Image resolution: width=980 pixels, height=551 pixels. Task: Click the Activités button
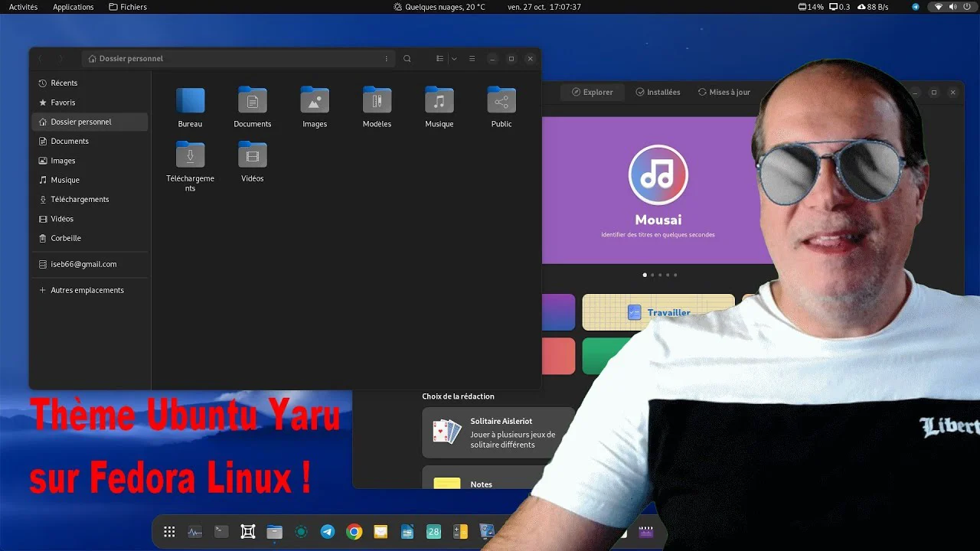(x=23, y=7)
